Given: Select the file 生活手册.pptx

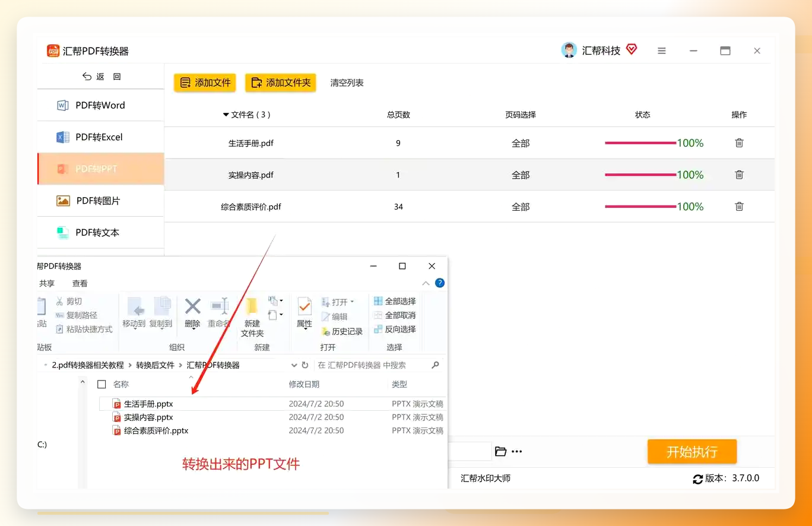Looking at the screenshot, I should (148, 404).
